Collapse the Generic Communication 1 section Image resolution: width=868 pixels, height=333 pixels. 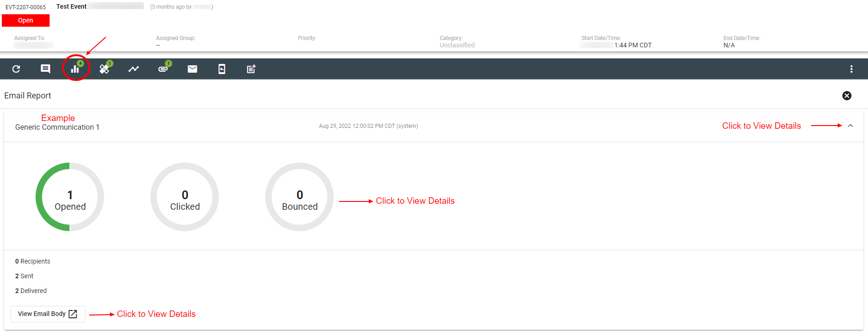[851, 126]
